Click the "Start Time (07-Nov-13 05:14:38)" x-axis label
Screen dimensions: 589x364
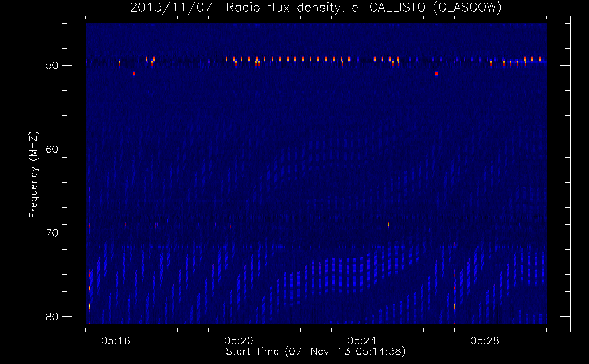pyautogui.click(x=316, y=352)
